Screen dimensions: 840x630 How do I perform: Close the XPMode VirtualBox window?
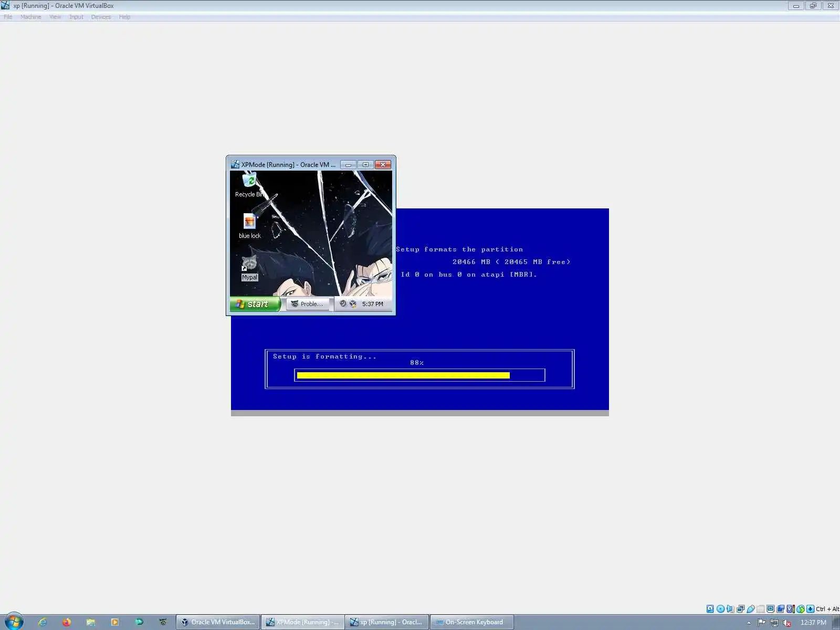(x=383, y=165)
